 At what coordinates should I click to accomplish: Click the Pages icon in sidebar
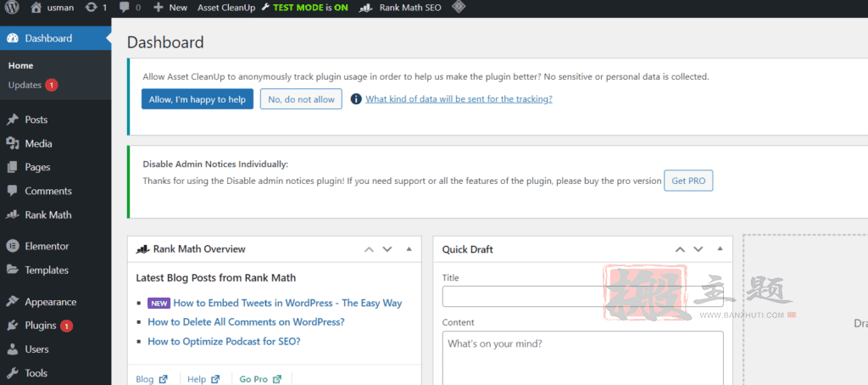13,167
